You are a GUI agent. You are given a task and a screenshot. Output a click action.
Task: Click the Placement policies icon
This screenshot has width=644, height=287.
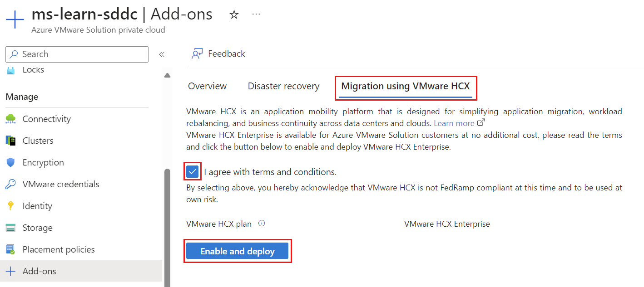coord(10,249)
